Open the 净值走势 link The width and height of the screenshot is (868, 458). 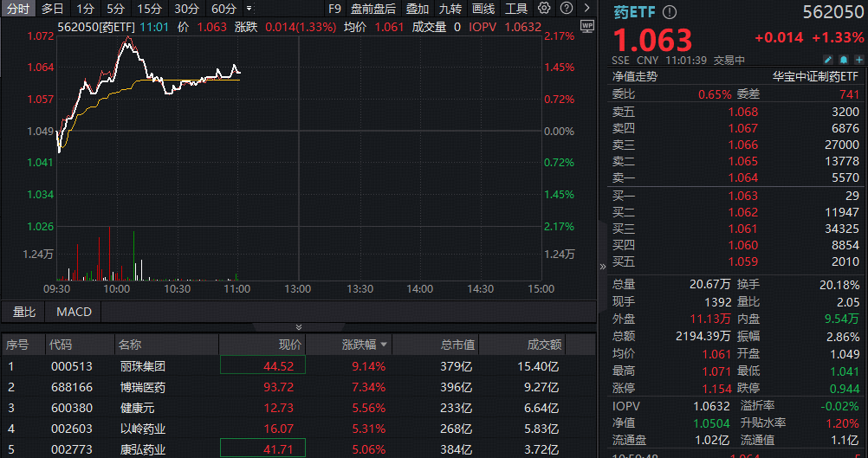(x=635, y=76)
